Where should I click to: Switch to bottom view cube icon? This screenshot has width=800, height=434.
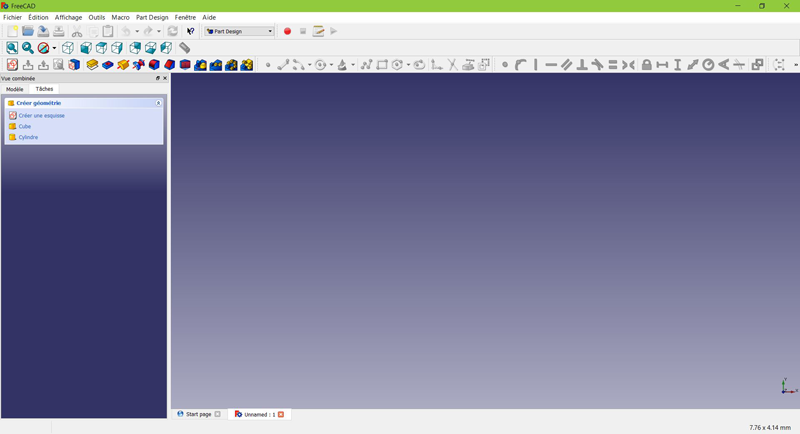coord(151,48)
